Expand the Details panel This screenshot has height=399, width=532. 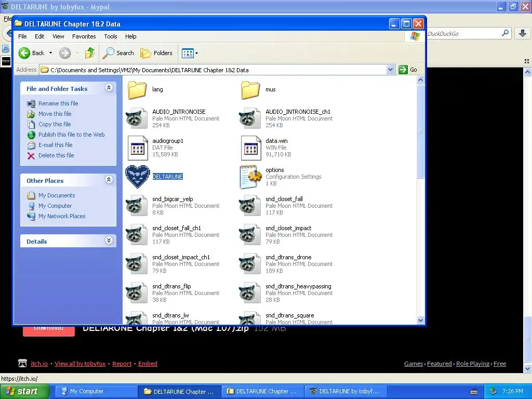pyautogui.click(x=109, y=241)
